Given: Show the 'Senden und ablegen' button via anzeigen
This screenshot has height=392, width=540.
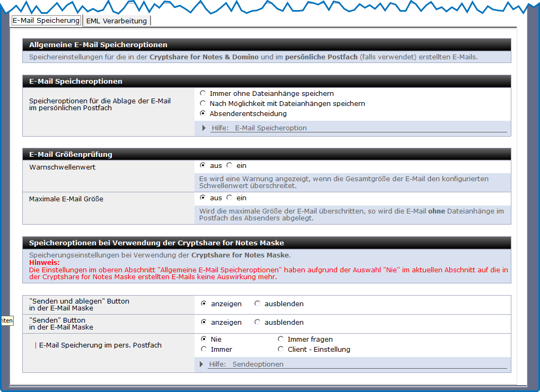Looking at the screenshot, I should 204,304.
